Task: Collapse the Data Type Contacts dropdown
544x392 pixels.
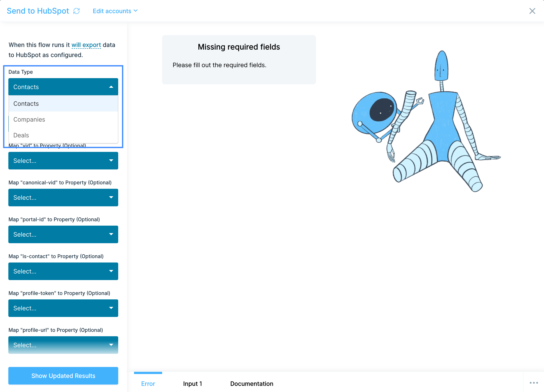Action: (x=63, y=87)
